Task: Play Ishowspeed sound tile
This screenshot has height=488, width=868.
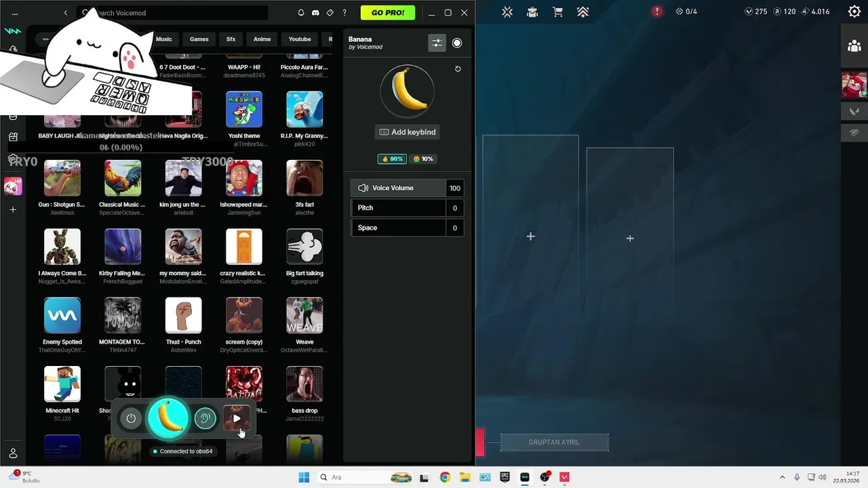Action: point(243,178)
